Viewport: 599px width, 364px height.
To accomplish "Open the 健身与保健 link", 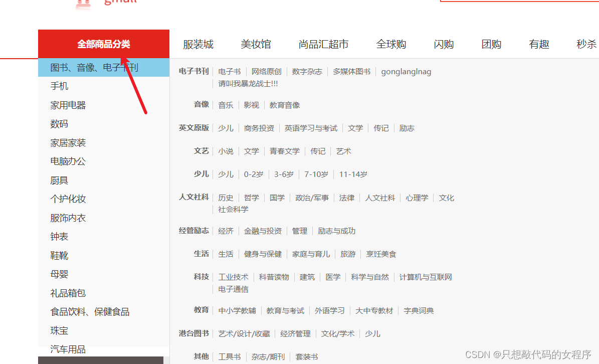I will tap(263, 254).
